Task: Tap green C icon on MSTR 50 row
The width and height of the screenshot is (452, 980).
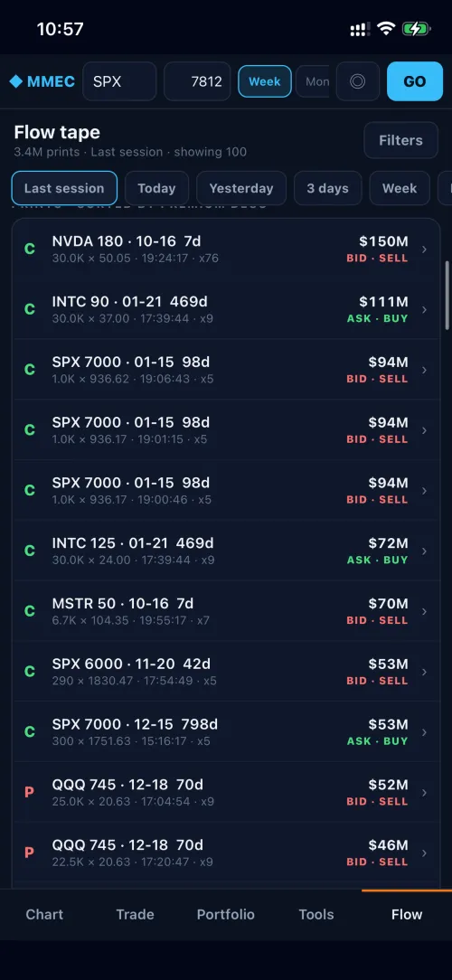Action: (x=30, y=611)
